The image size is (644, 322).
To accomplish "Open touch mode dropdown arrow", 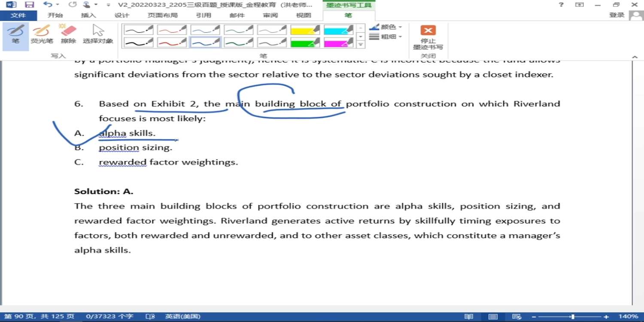I will click(x=96, y=5).
